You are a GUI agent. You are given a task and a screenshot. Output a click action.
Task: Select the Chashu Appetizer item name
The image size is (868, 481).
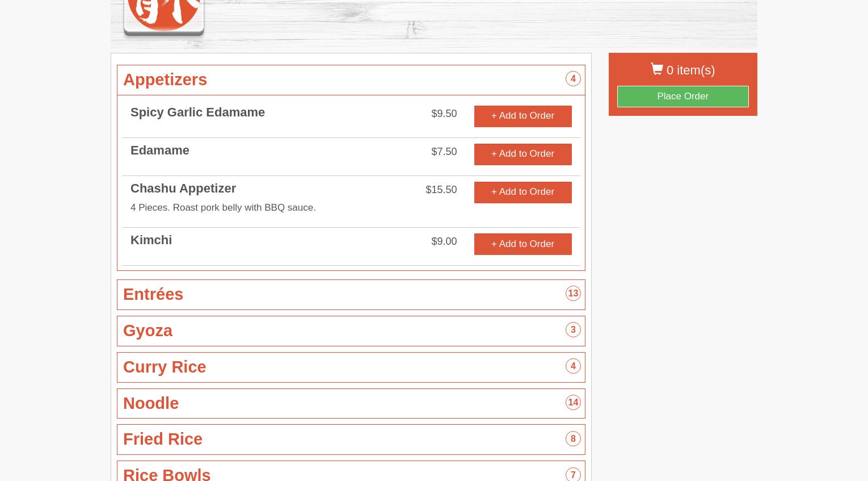pos(183,188)
